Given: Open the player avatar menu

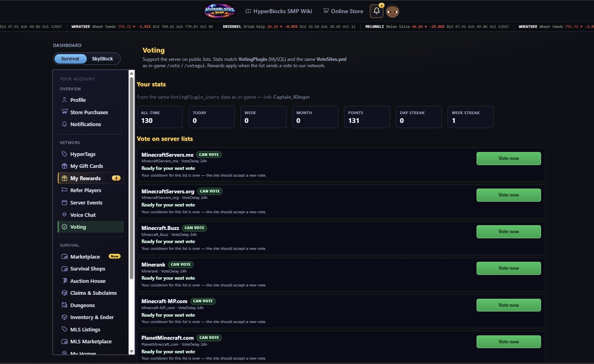Looking at the screenshot, I should coord(393,11).
